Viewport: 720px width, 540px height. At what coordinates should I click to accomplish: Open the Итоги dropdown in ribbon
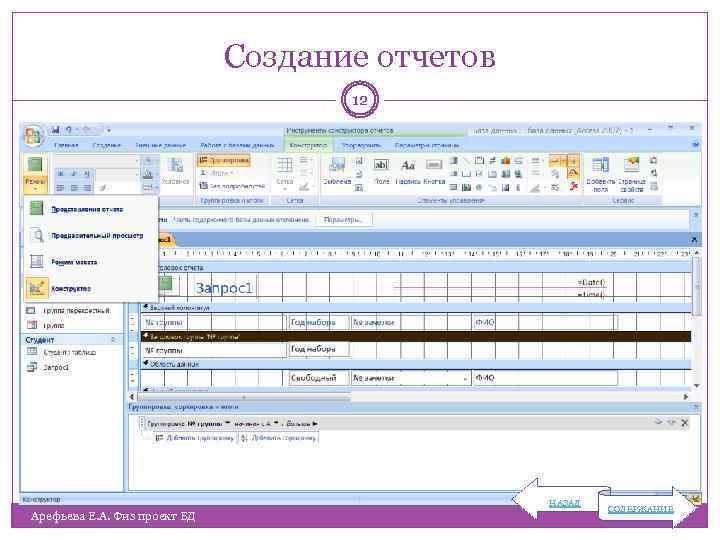(218, 173)
